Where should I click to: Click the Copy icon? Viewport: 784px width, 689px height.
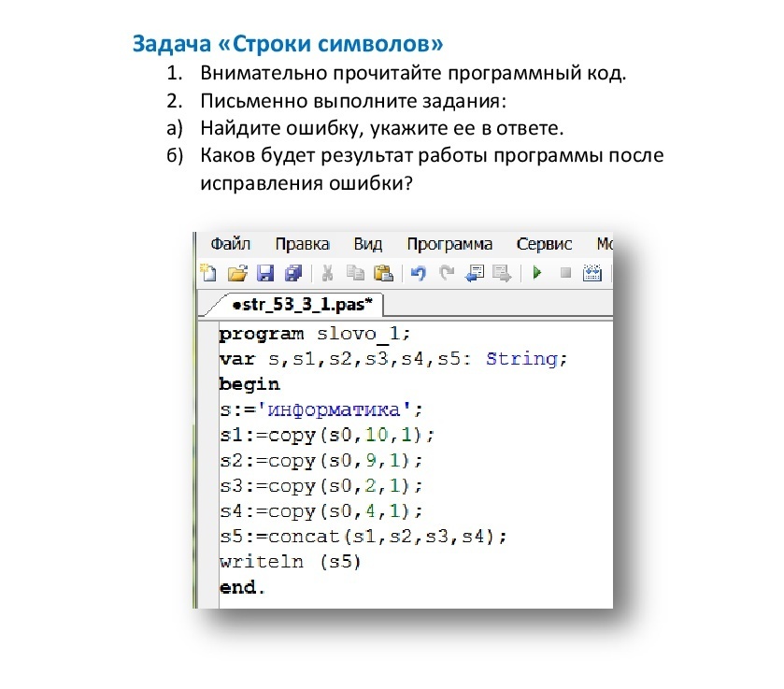(355, 273)
